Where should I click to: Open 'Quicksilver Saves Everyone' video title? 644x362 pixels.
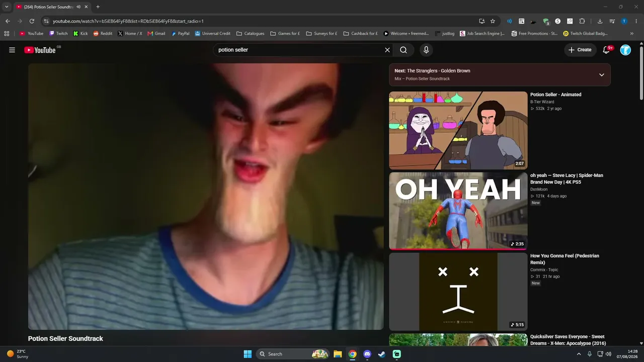568,340
